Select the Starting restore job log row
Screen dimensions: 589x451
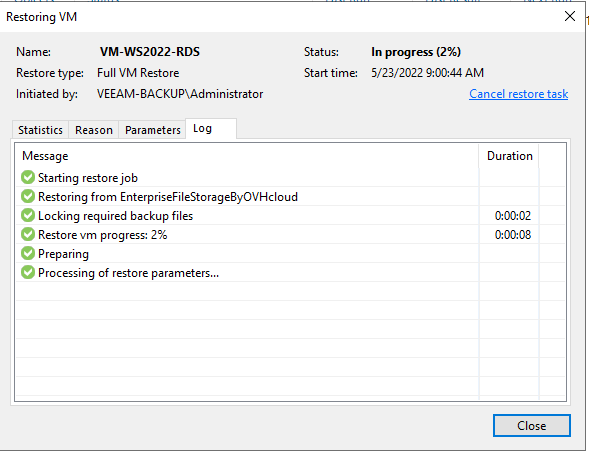[290, 178]
